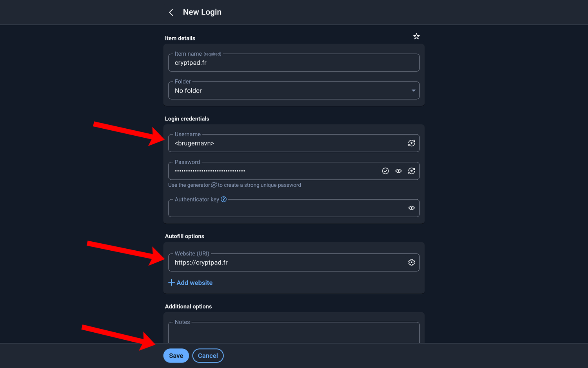Reveal the authenticator key field
The height and width of the screenshot is (368, 588).
(411, 208)
